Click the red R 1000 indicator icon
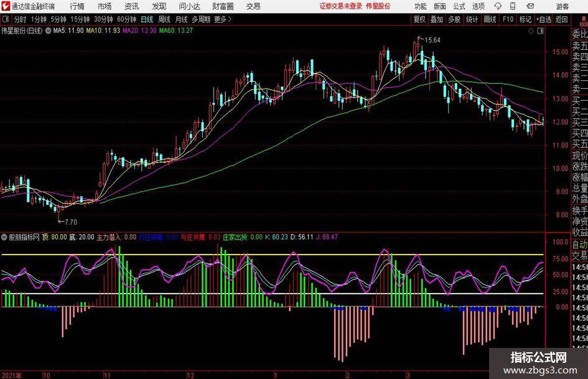Screen dimensions: 588x379 point(584,21)
